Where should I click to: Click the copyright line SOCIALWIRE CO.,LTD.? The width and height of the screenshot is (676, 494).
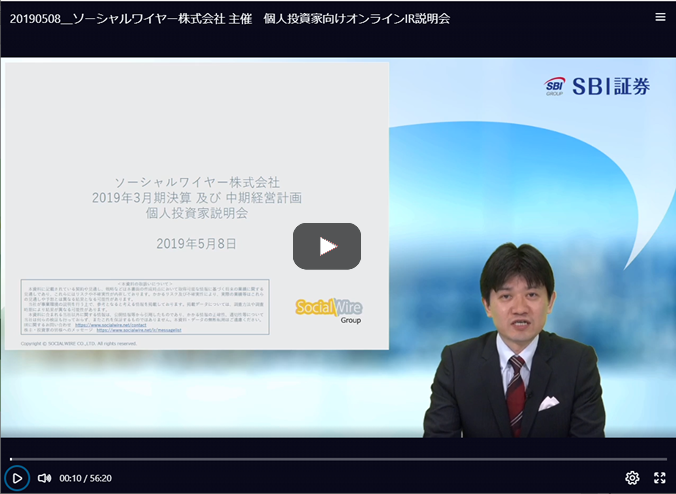[x=78, y=344]
